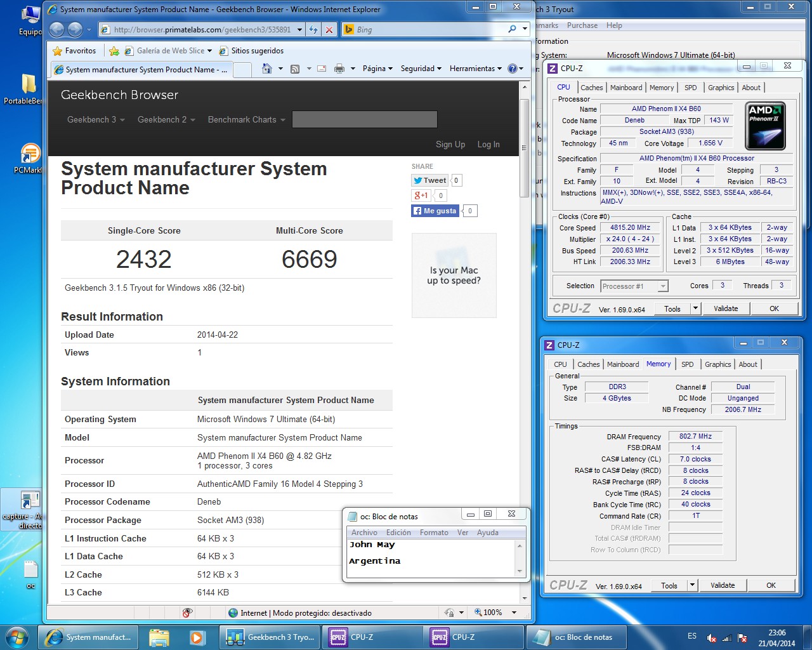Open Favoritos star button
The width and height of the screenshot is (812, 650).
point(74,51)
